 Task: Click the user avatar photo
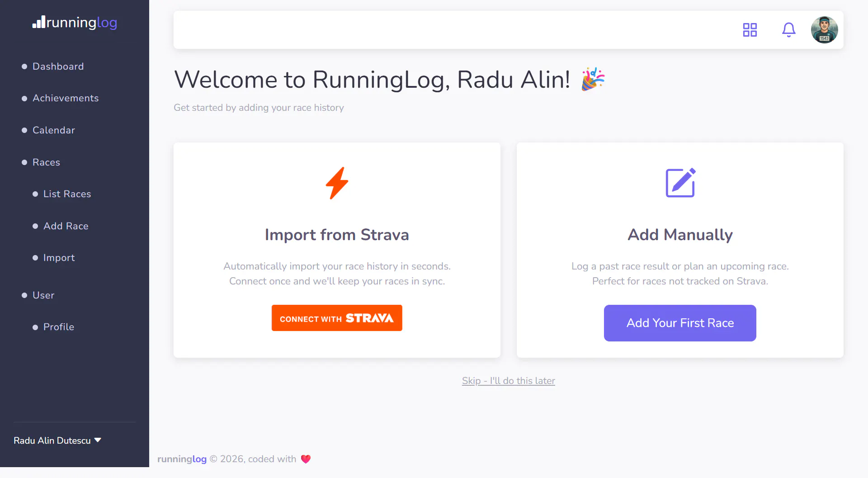click(824, 30)
